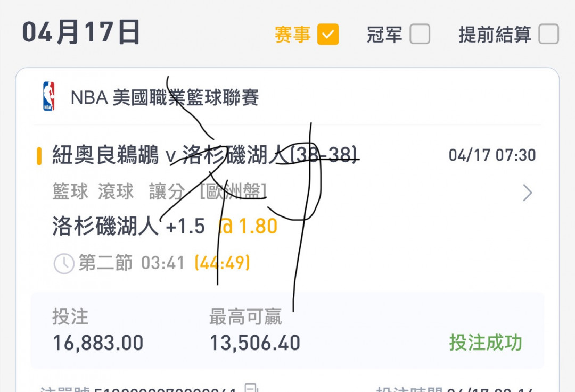575x392 pixels.
Task: Click the (44:49) live score text
Action: pyautogui.click(x=223, y=263)
